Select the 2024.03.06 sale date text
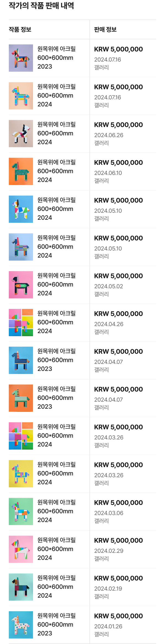The image size is (165, 644). [109, 513]
